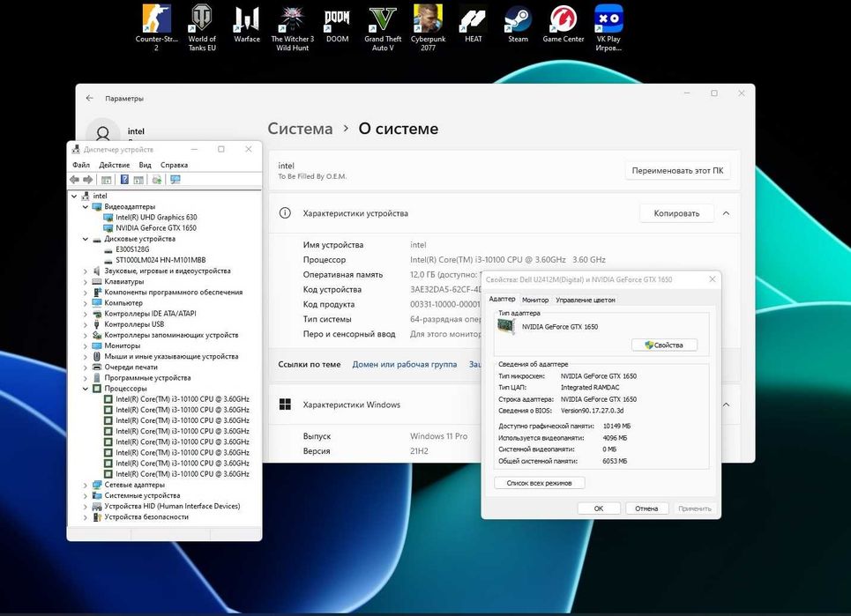The image size is (851, 616).
Task: Select Очереди печати tree item
Action: (x=131, y=367)
